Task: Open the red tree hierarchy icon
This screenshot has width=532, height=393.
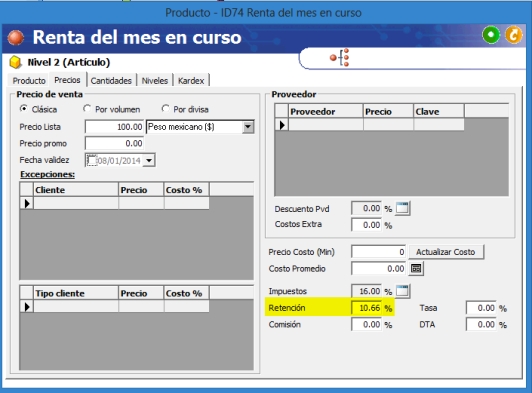Action: coord(340,57)
